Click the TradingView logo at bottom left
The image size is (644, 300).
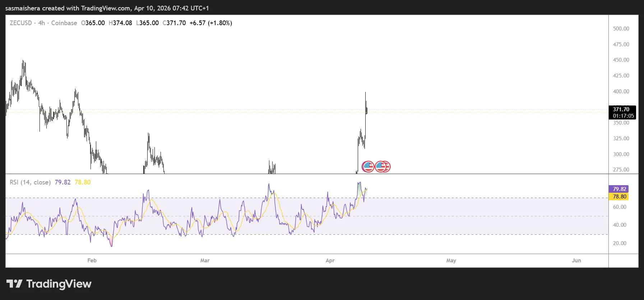point(49,284)
